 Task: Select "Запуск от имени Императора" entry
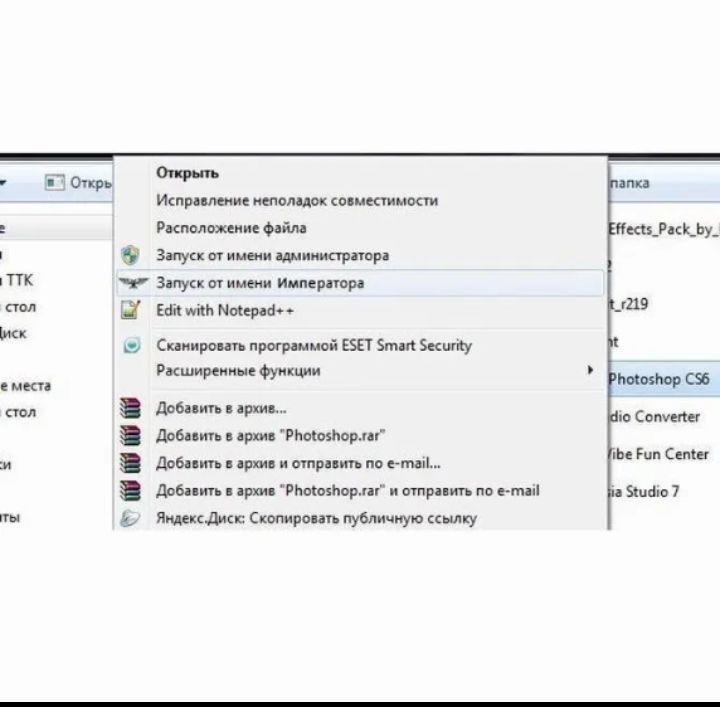coord(260,283)
